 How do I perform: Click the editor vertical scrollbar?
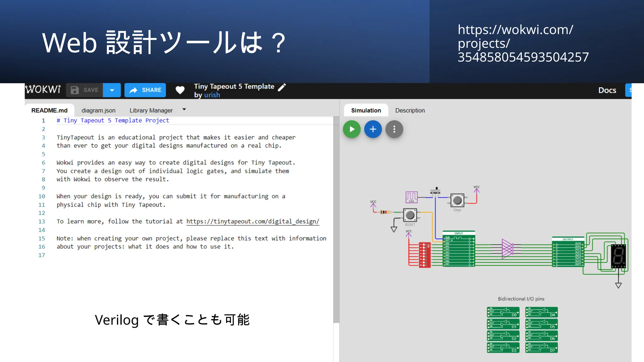point(336,219)
